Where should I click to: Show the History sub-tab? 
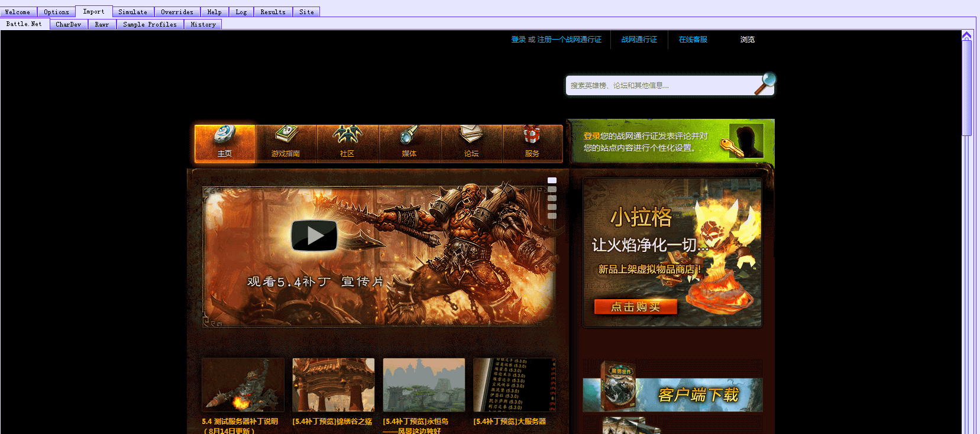coord(203,24)
